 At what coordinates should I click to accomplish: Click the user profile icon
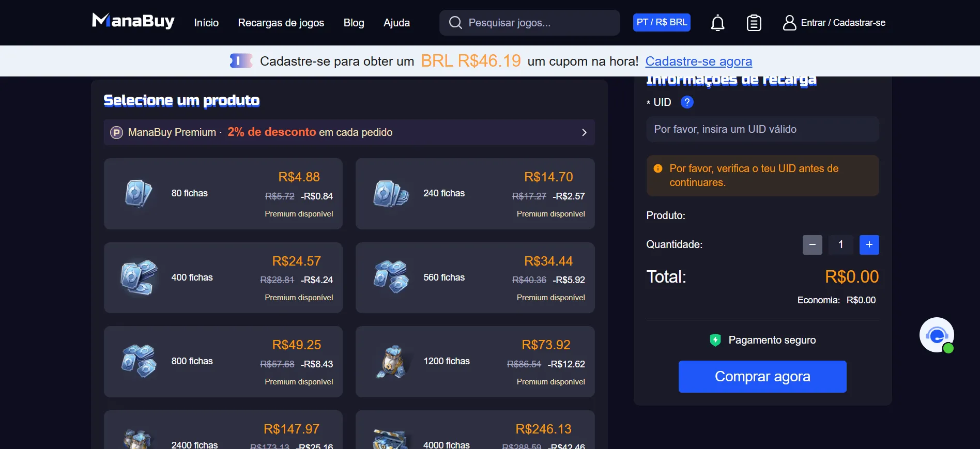point(789,23)
